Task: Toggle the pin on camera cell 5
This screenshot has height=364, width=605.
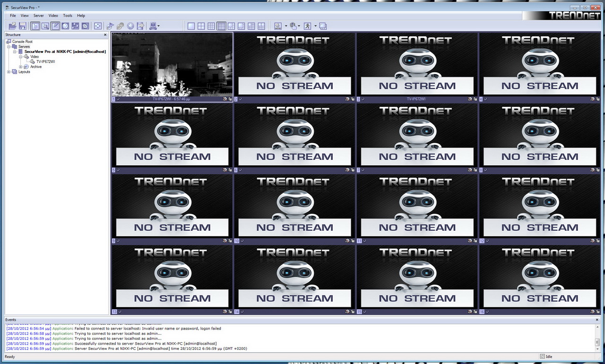Action: [x=118, y=170]
